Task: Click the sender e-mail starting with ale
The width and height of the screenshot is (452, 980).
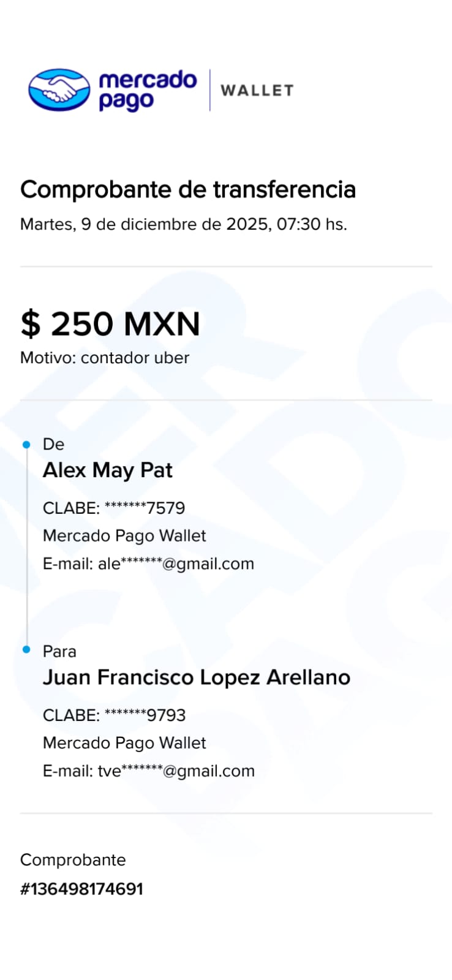Action: pos(148,563)
